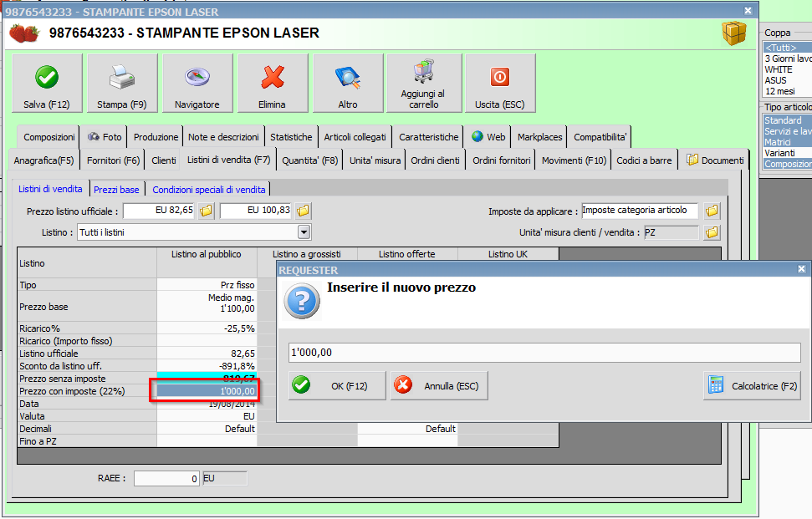Switch to the Produzione tab

(x=156, y=137)
